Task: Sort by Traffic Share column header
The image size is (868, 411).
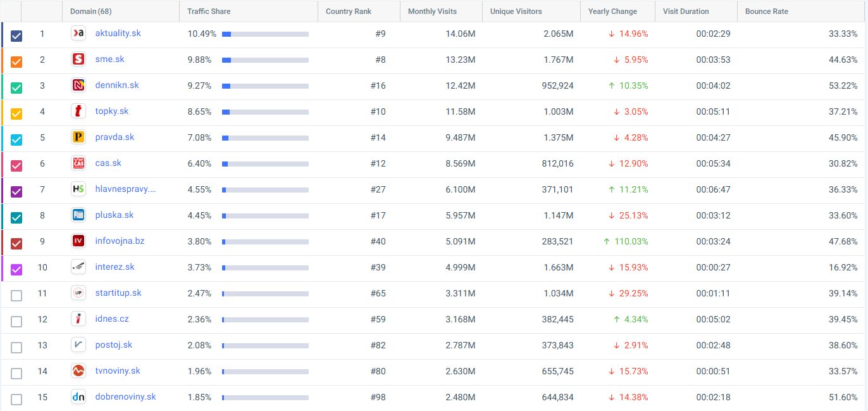Action: (x=209, y=11)
